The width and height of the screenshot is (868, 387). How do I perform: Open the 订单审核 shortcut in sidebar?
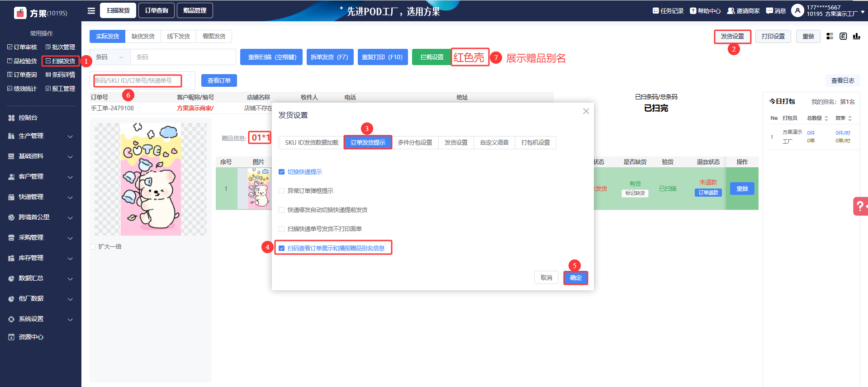(22, 47)
